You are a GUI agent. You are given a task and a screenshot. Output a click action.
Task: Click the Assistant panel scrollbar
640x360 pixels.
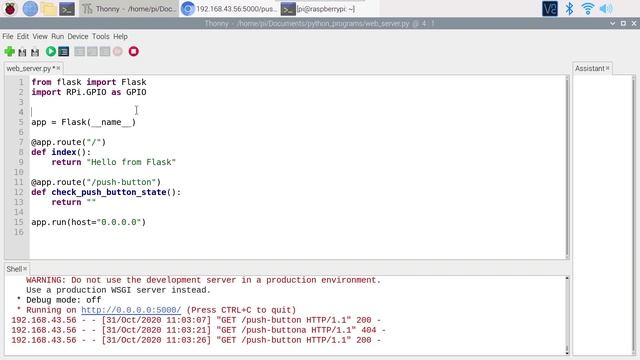[x=633, y=214]
